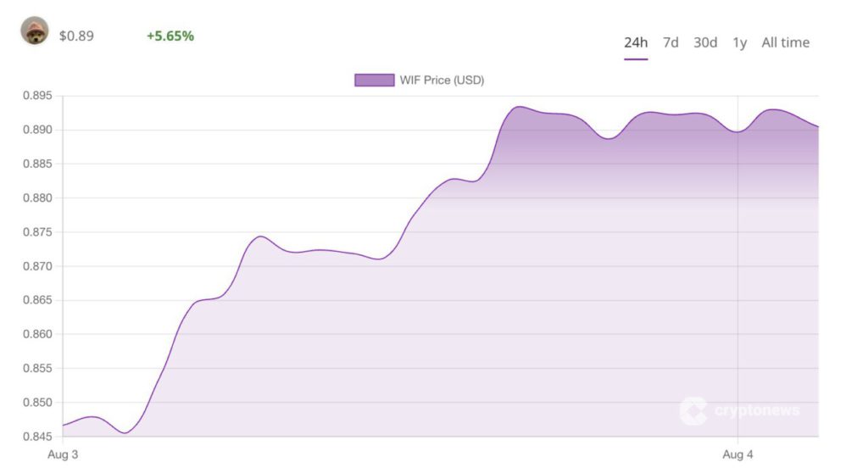Click the cryptonews watermark logo icon
This screenshot has height=473, width=868.
[693, 411]
